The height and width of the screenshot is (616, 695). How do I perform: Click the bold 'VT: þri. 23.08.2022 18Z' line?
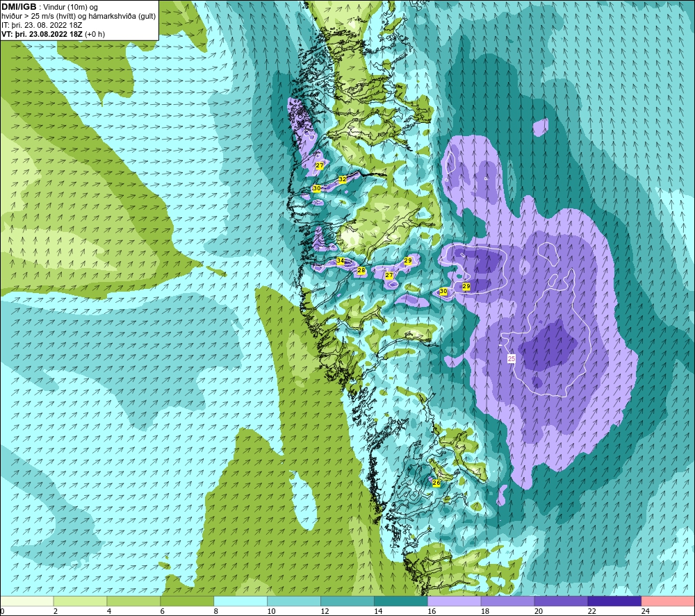pos(42,34)
